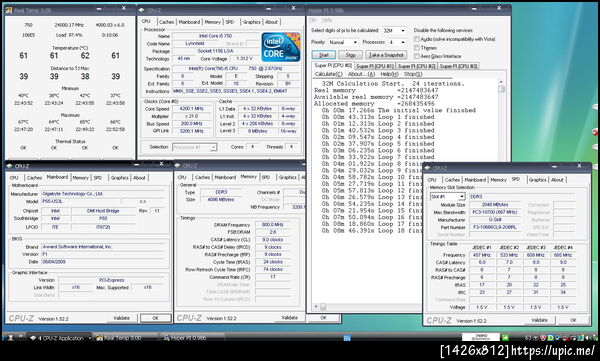Viewport: 600px width, 361px height.
Task: Open the Selection processor dropdown in CPU-Z
Action: pyautogui.click(x=194, y=147)
